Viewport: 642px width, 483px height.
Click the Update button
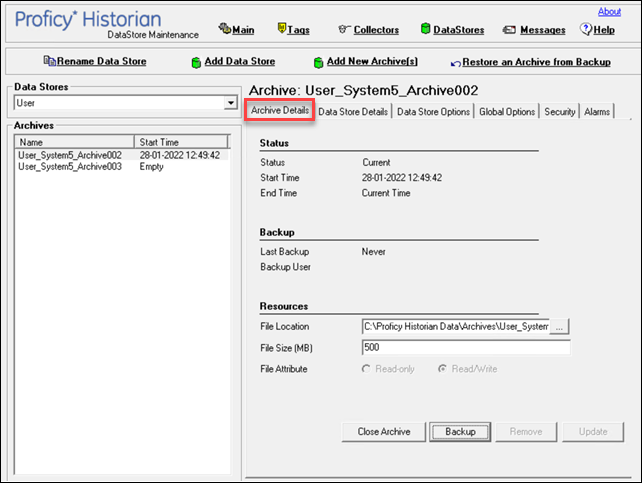[x=593, y=432]
